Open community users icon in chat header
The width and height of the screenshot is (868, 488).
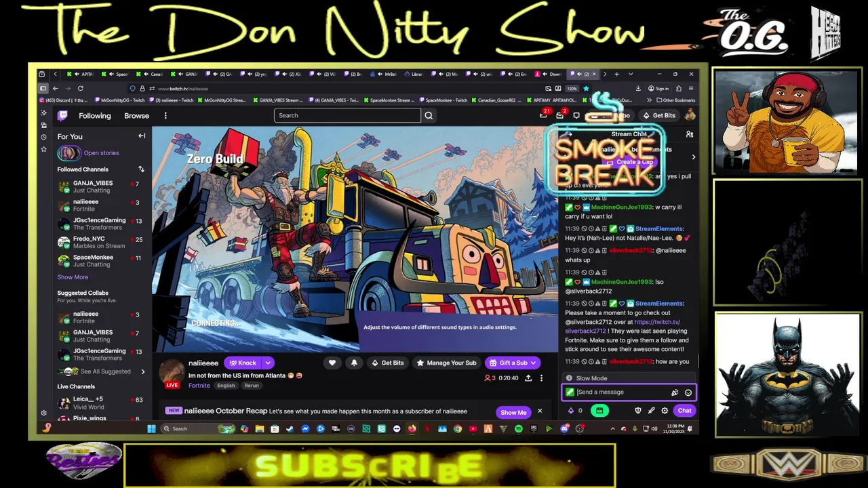coord(690,134)
